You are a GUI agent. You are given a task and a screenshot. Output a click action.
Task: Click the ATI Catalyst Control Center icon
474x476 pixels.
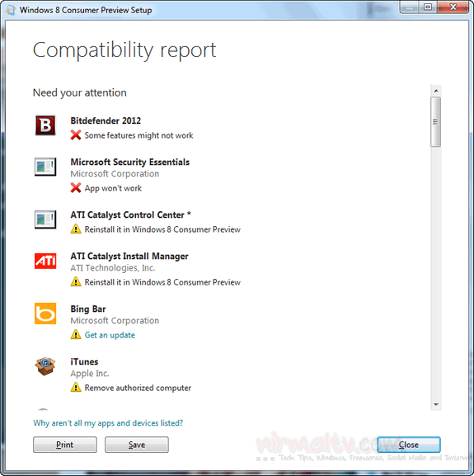[45, 219]
